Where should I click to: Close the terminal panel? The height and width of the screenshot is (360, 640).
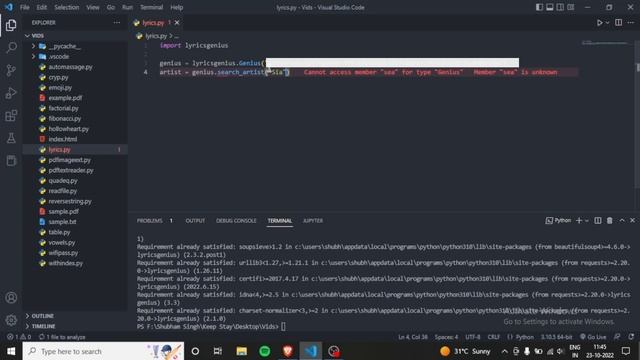point(632,220)
